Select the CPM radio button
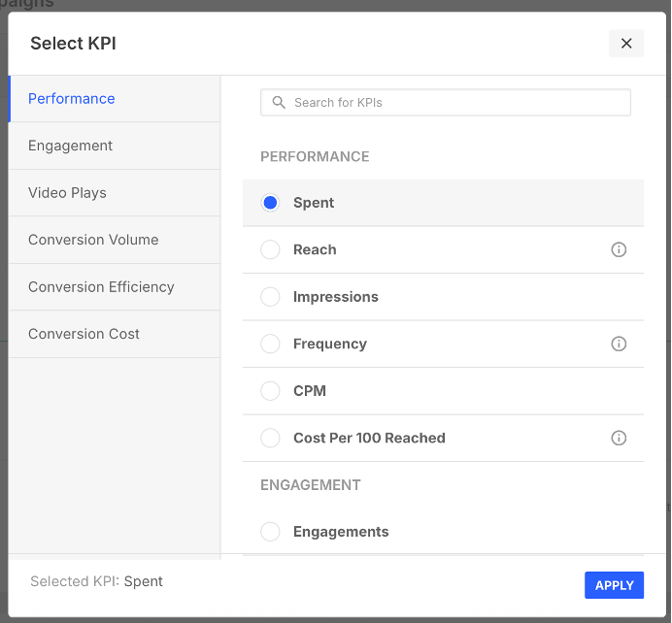Viewport: 672px width, 623px height. tap(270, 391)
